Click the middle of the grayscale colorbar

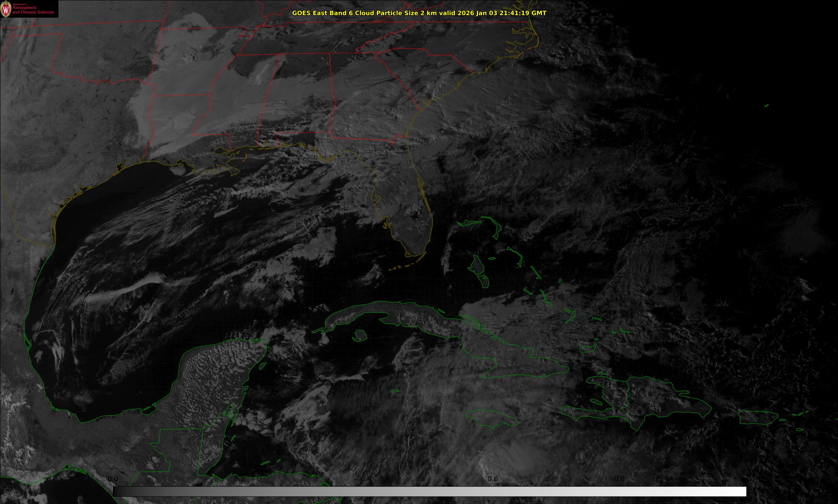(429, 491)
